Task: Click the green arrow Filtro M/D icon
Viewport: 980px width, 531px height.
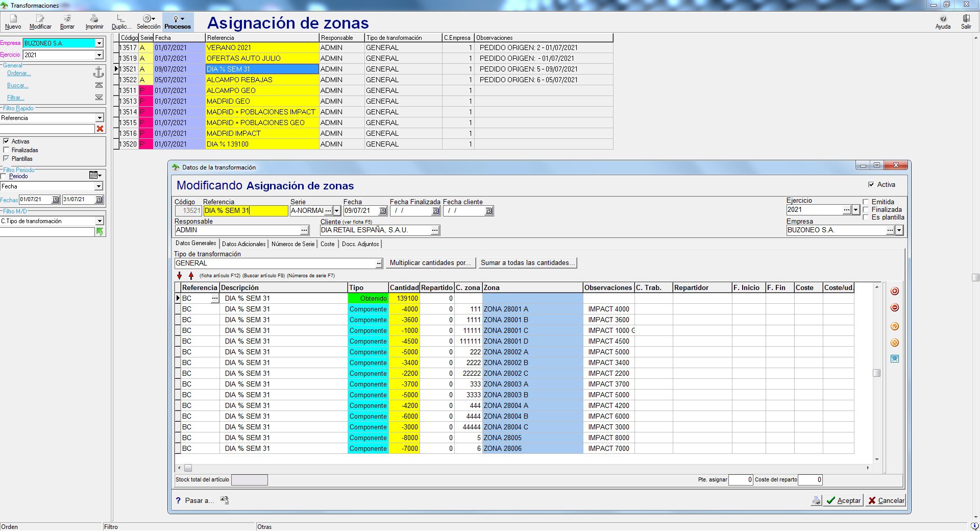Action: click(100, 232)
